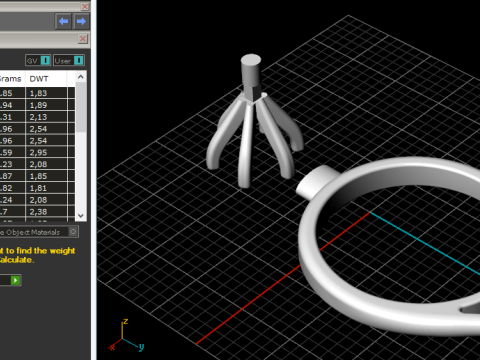Screen dimensions: 480x360
Task: Run the weight calculation with the green play button
Action: pos(15,280)
